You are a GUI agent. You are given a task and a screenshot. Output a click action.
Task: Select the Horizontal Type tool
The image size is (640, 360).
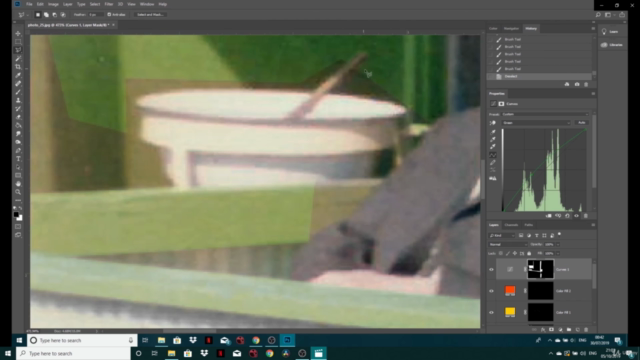point(18,159)
